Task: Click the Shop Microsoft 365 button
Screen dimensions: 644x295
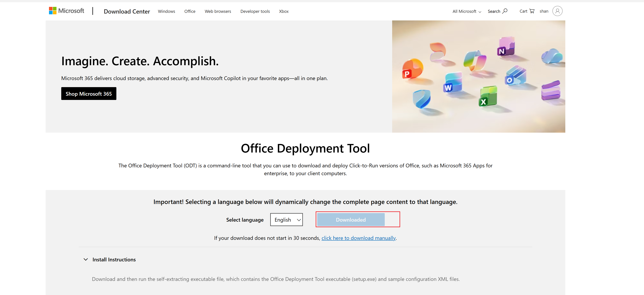Action: pos(89,94)
